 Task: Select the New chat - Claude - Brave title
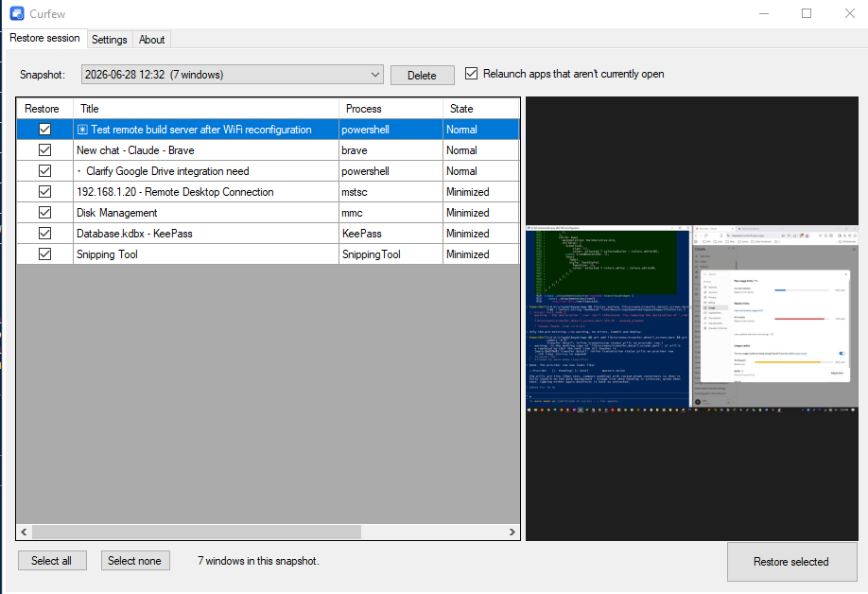[x=135, y=150]
